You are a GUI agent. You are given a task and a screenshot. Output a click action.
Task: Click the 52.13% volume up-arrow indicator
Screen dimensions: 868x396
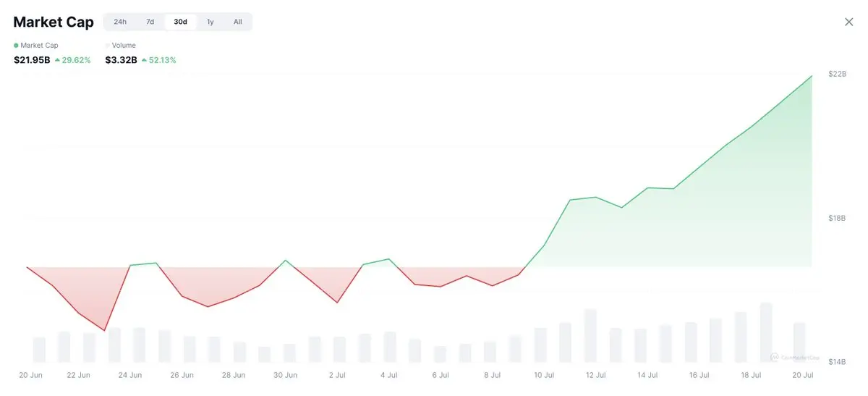(158, 60)
